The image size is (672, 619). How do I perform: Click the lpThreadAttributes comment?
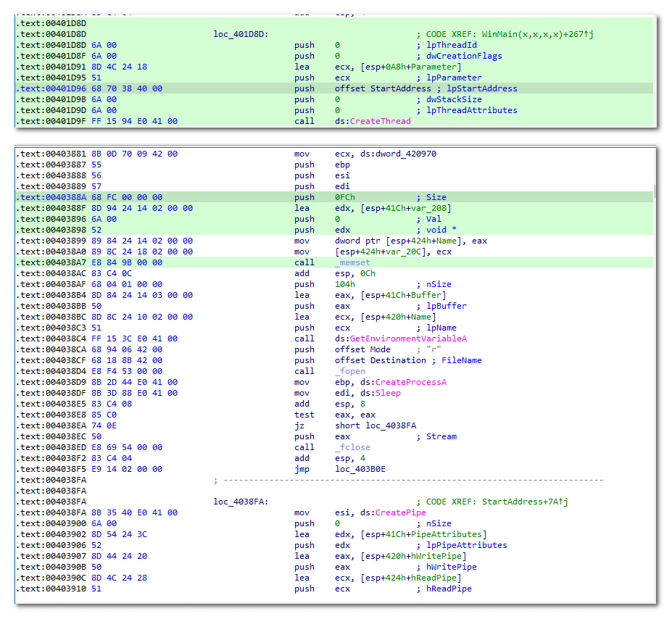pos(471,110)
